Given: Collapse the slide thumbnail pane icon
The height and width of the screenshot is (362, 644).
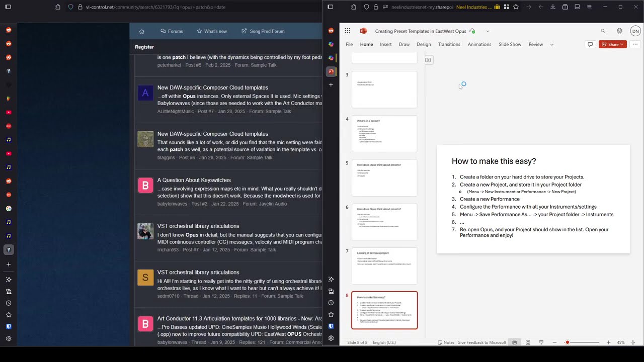Looking at the screenshot, I should (x=428, y=60).
